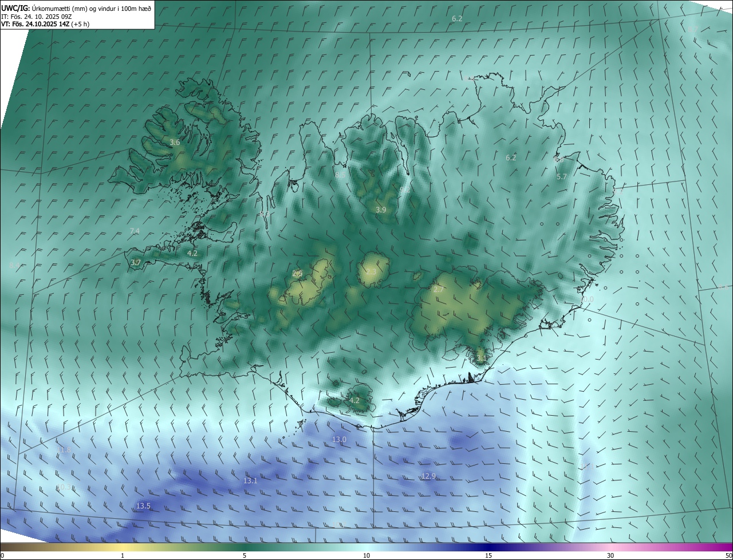Click the 3.6 value over the Westfjords

(x=175, y=143)
